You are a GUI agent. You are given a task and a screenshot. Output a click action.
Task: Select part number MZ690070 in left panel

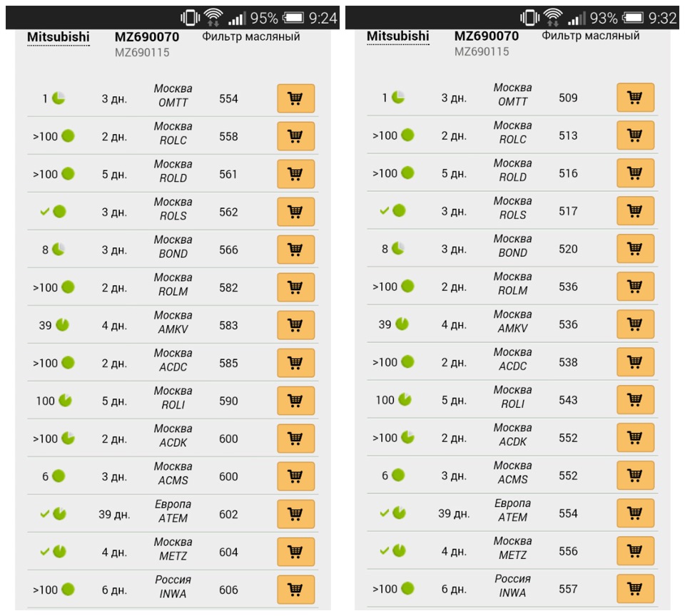(x=147, y=37)
